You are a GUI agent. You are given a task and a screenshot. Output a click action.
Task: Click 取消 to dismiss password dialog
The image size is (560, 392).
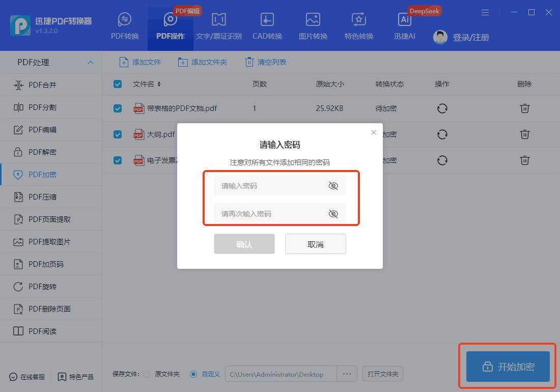315,244
